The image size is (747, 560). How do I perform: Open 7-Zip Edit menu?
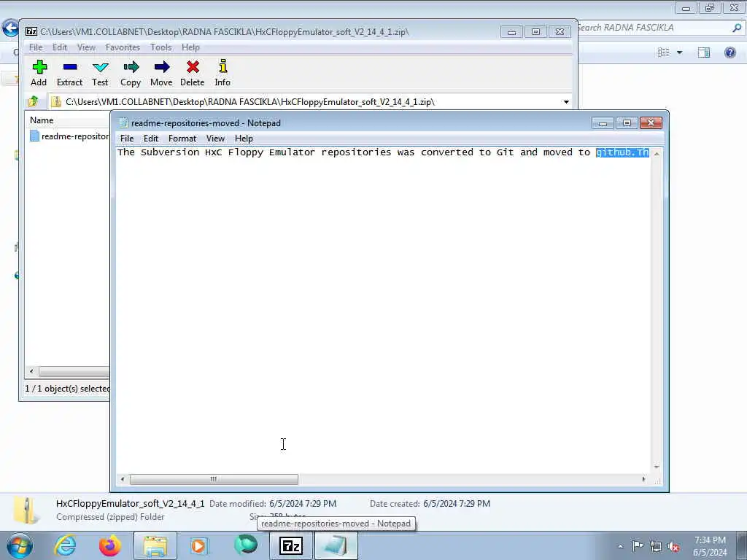click(x=60, y=47)
